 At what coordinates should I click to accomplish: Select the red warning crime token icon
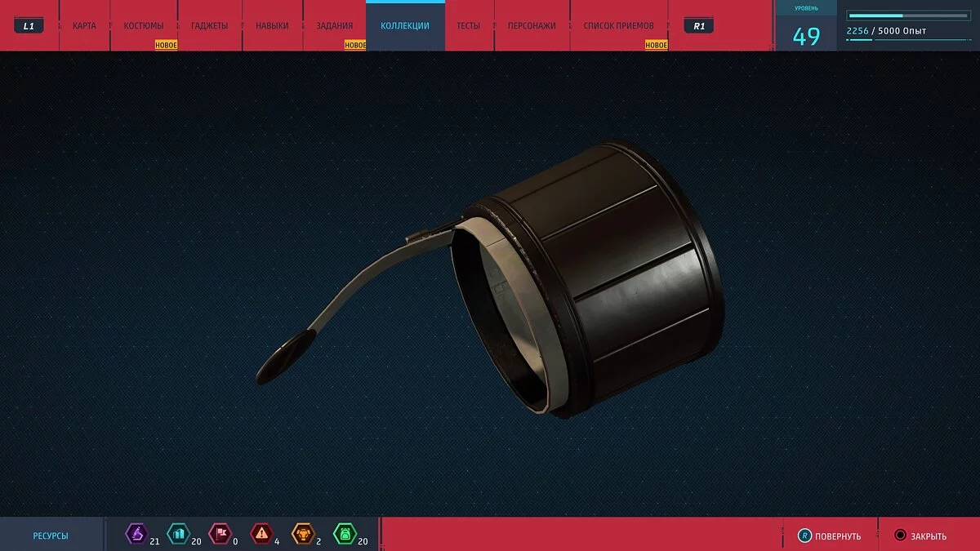(261, 535)
